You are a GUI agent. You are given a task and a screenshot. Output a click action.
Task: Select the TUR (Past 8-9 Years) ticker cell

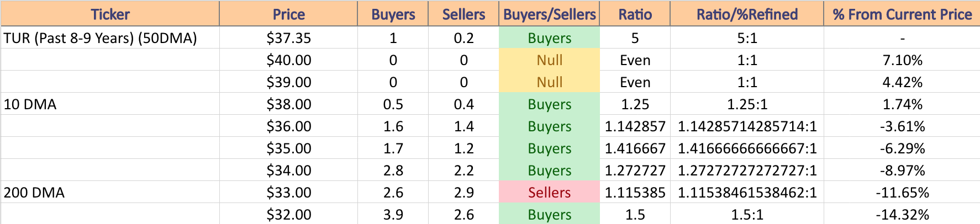coord(110,38)
